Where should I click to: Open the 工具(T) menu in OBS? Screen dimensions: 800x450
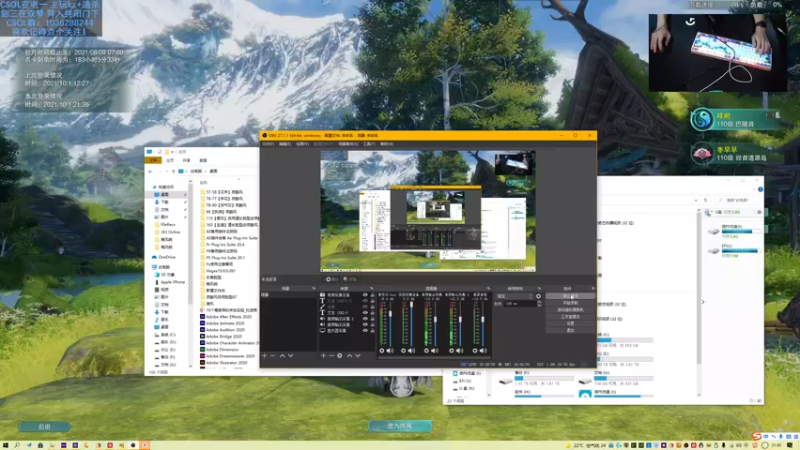369,144
